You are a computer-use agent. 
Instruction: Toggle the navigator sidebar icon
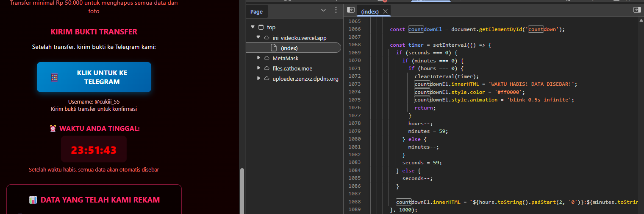(351, 10)
